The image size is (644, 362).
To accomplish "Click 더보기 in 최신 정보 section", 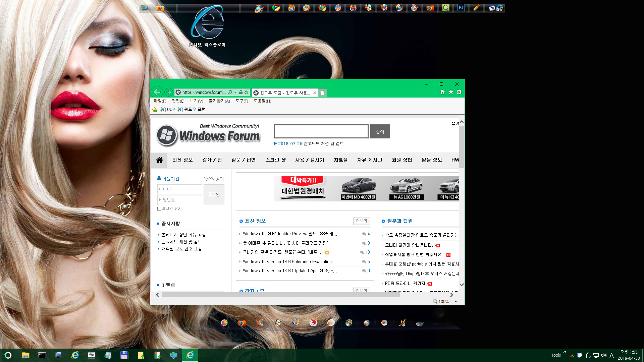I will click(x=362, y=221).
